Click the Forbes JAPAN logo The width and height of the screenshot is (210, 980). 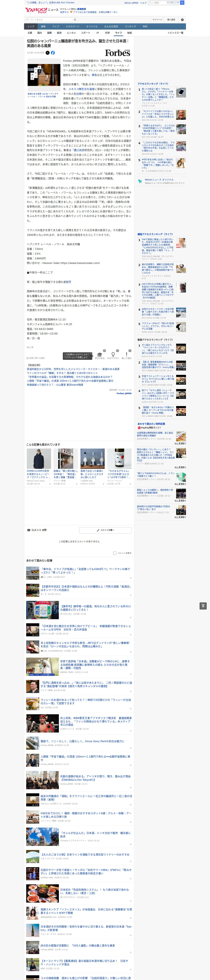pyautogui.click(x=118, y=53)
